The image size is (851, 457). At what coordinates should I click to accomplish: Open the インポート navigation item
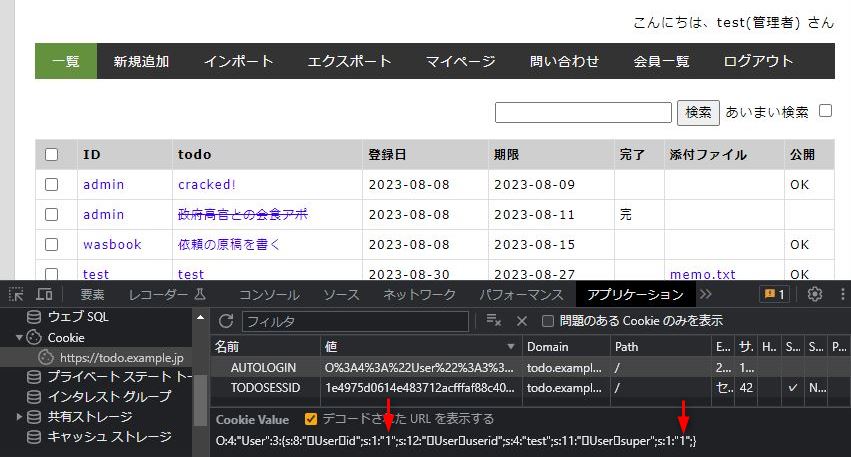pyautogui.click(x=238, y=61)
